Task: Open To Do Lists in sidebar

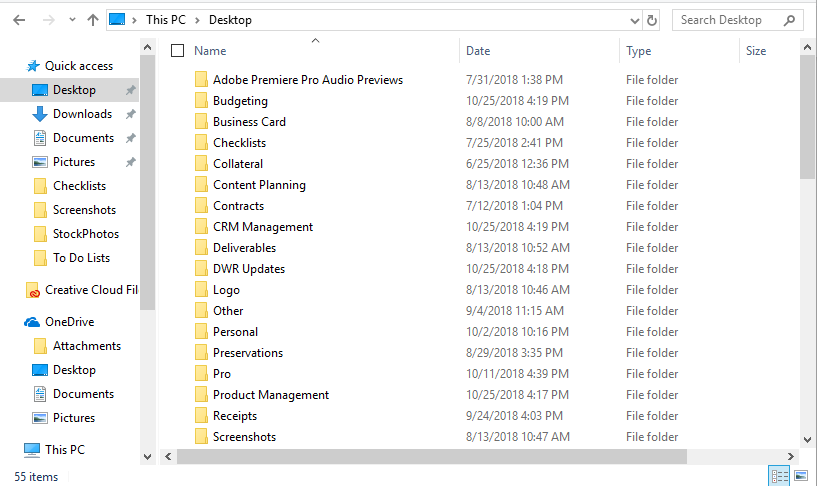Action: 81,257
